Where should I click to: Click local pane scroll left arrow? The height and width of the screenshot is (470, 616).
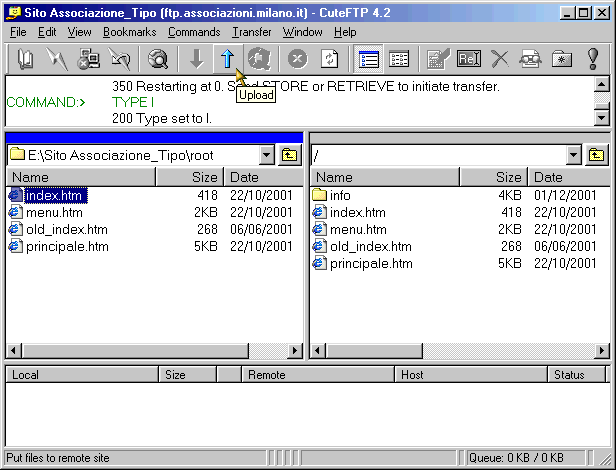click(x=14, y=351)
